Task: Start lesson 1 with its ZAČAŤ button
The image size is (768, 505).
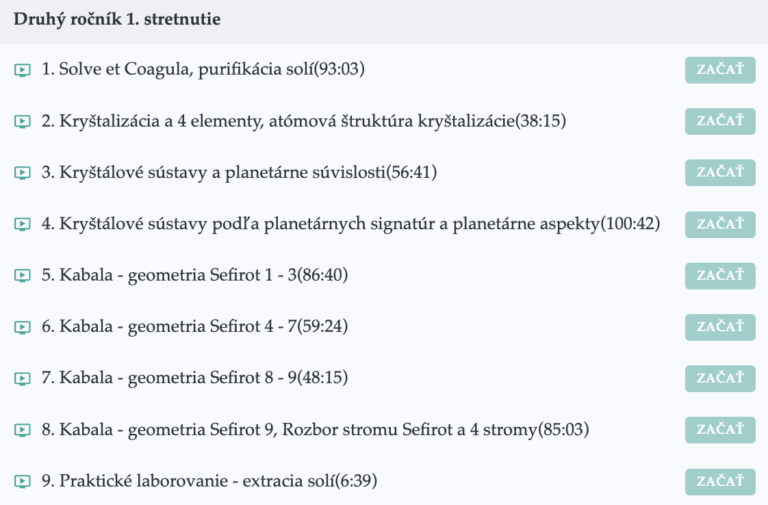Action: coord(720,70)
